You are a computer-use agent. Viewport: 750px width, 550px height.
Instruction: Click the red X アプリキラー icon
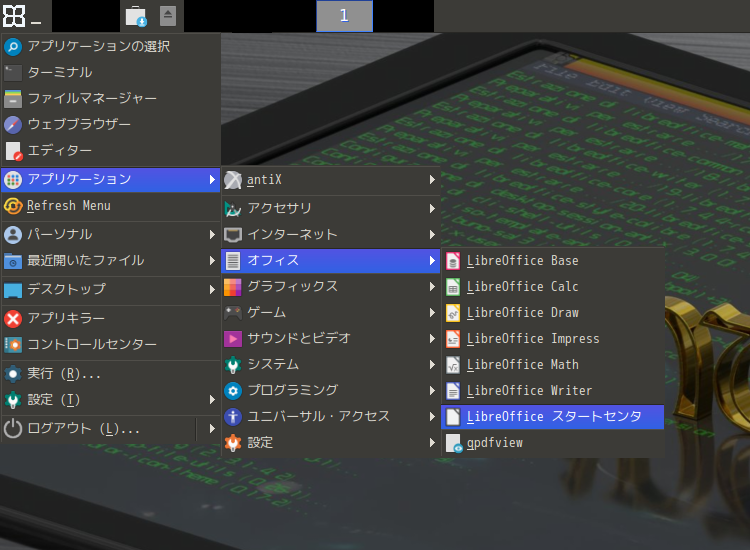(x=13, y=319)
